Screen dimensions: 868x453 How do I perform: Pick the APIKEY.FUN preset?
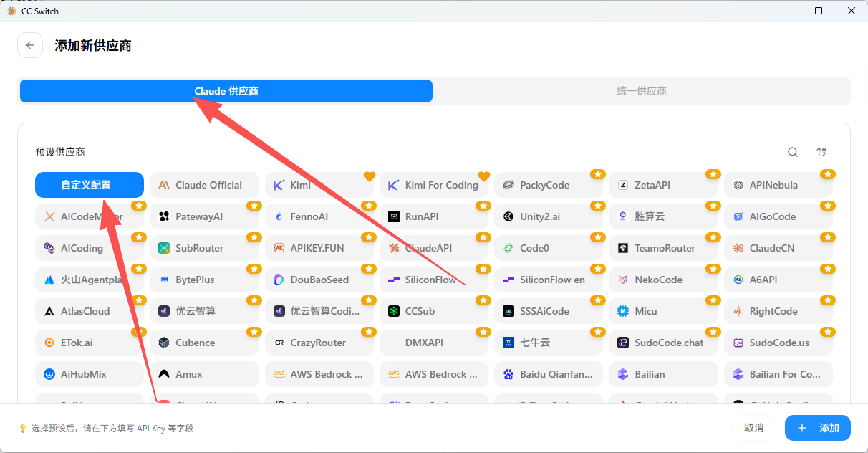click(x=319, y=248)
